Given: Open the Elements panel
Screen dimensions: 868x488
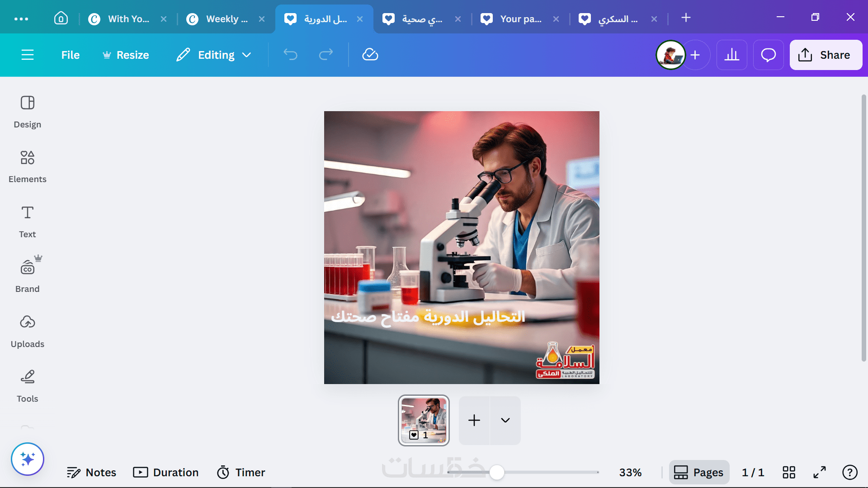Looking at the screenshot, I should pyautogui.click(x=27, y=166).
